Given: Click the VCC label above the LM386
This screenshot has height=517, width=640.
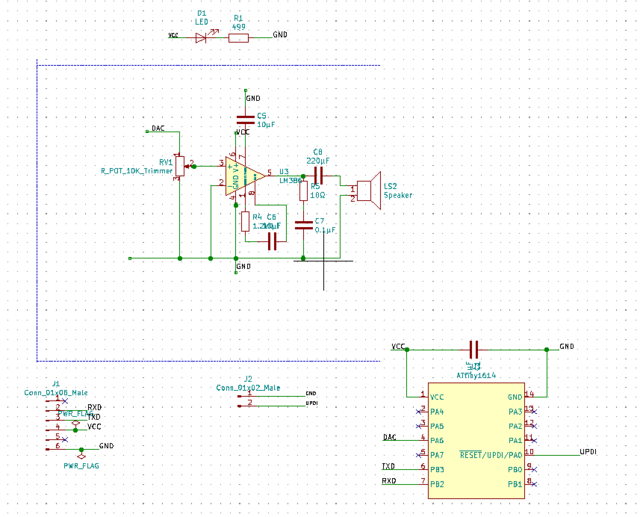Looking at the screenshot, I should pyautogui.click(x=242, y=132).
